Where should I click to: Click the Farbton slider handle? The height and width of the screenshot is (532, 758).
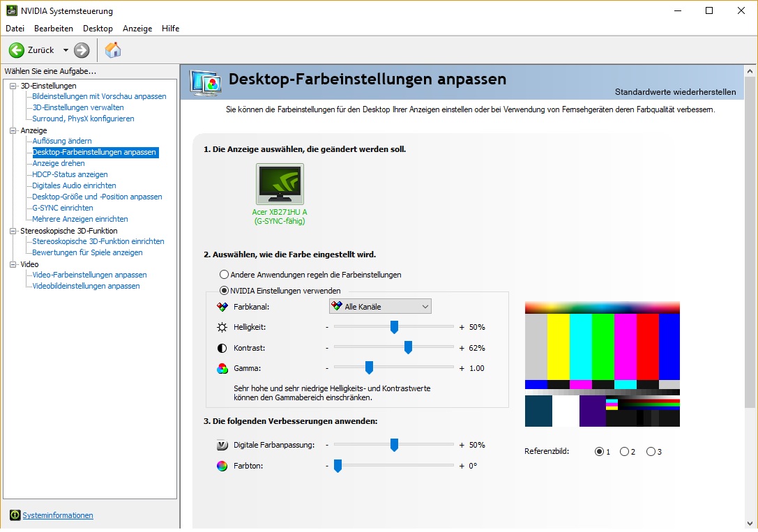(x=338, y=466)
